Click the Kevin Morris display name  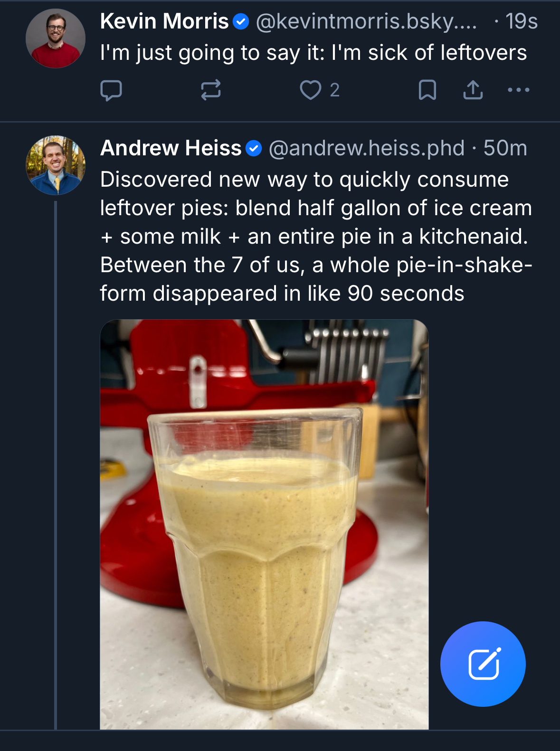[164, 21]
